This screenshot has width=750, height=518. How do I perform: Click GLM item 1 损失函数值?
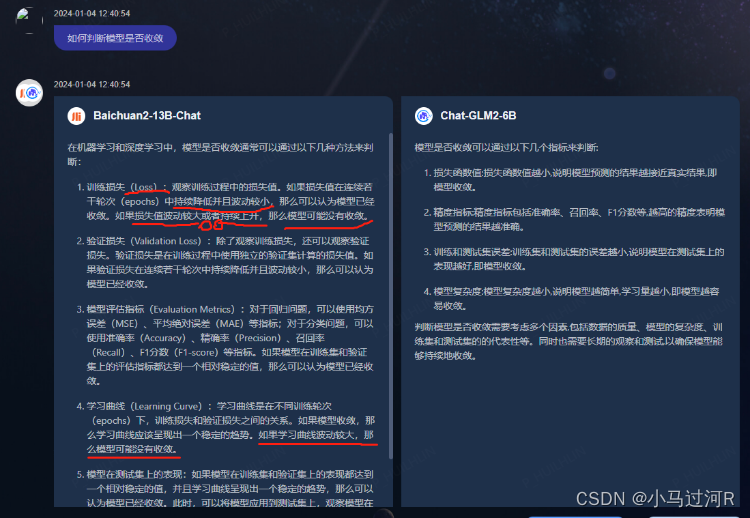click(x=570, y=180)
